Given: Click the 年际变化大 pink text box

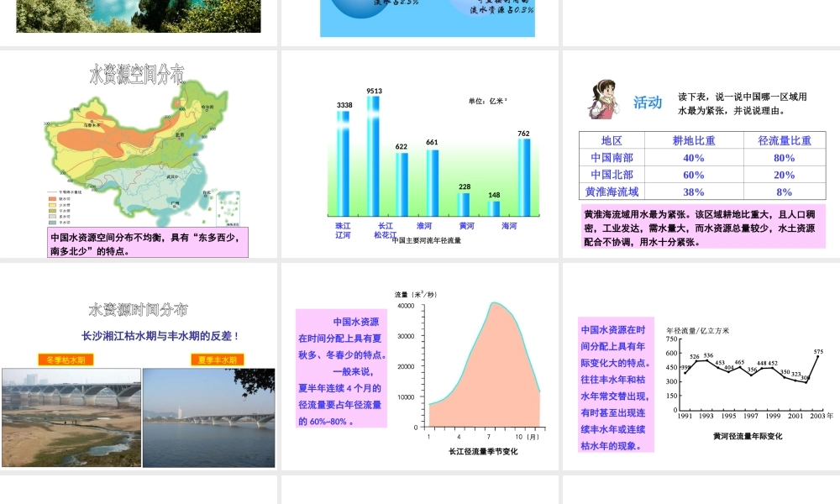Looking at the screenshot, I should click(x=616, y=385).
